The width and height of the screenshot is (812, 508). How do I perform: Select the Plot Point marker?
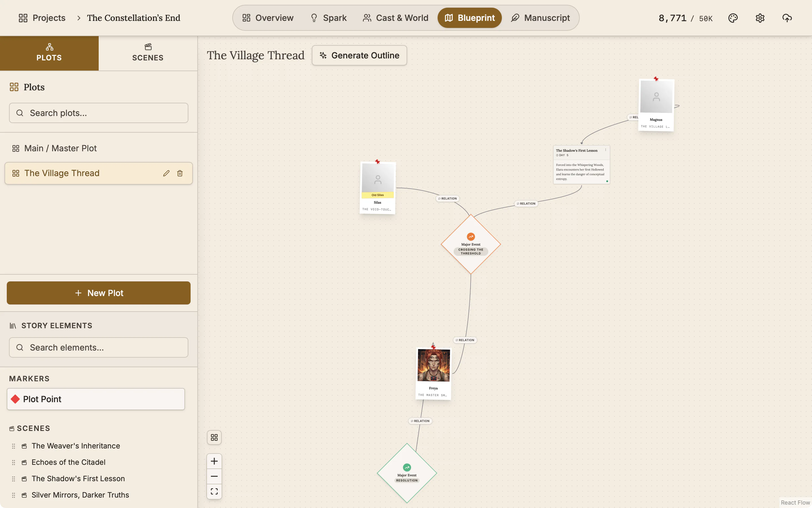(x=96, y=399)
